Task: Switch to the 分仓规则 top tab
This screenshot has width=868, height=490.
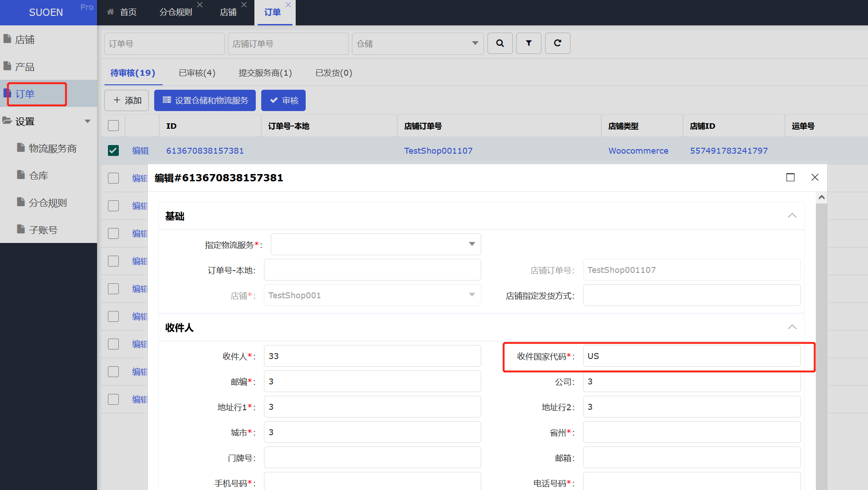Action: click(x=176, y=12)
